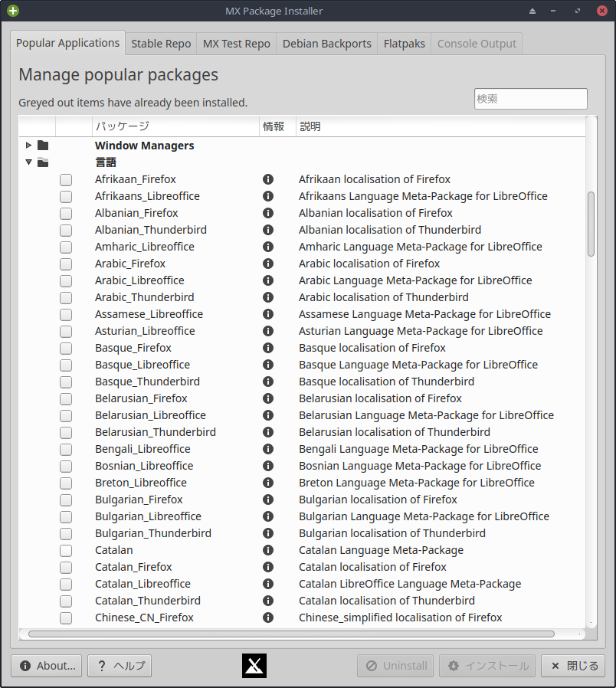Click the MX Linux logo icon

[x=254, y=666]
